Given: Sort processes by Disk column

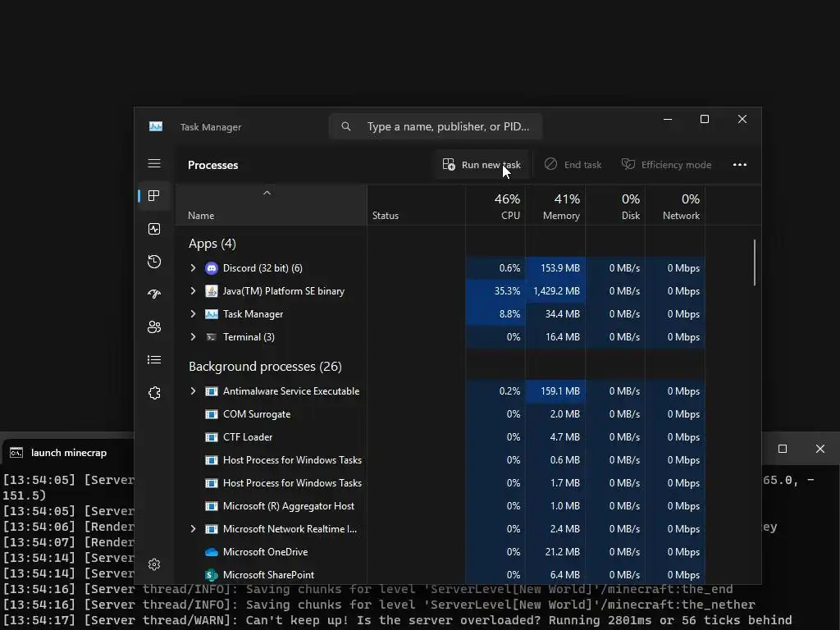Looking at the screenshot, I should (615, 206).
